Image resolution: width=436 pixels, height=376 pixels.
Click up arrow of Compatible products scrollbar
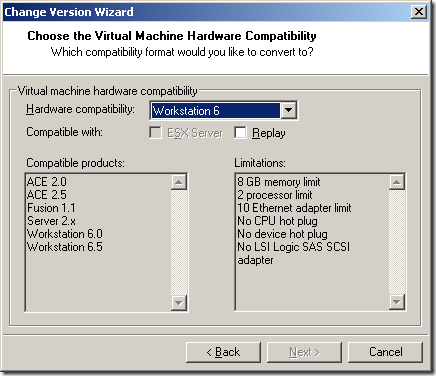[179, 182]
